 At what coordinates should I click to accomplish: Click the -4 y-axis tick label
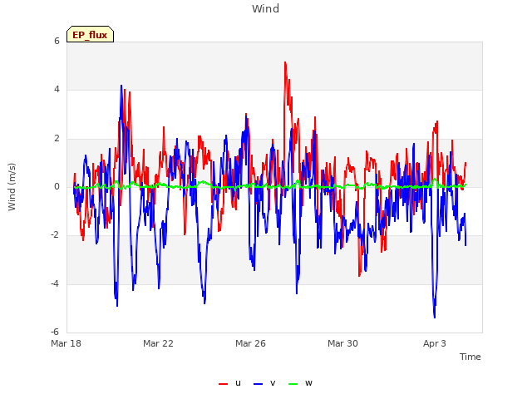pos(55,283)
